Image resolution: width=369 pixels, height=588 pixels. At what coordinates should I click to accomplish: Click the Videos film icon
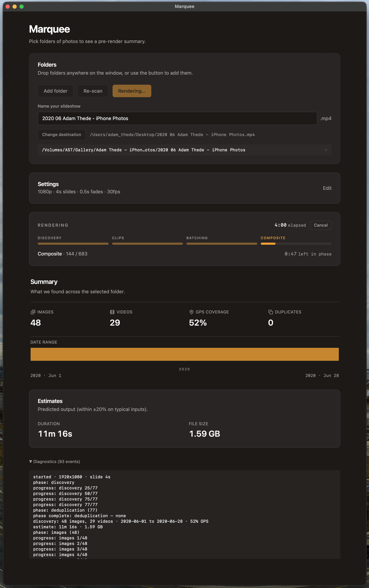tap(112, 312)
